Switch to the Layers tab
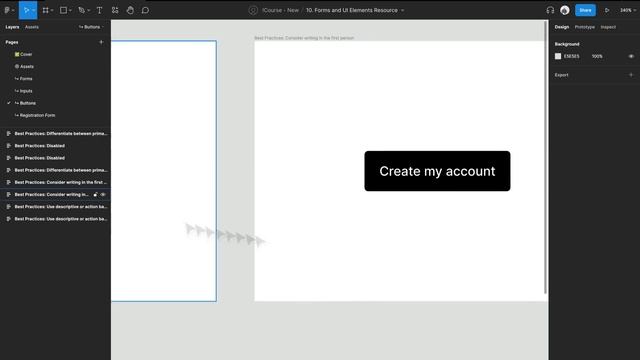Image resolution: width=640 pixels, height=360 pixels. point(12,27)
